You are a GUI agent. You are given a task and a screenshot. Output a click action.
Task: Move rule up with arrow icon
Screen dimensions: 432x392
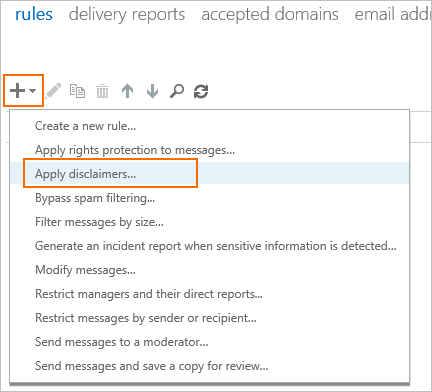pyautogui.click(x=127, y=91)
